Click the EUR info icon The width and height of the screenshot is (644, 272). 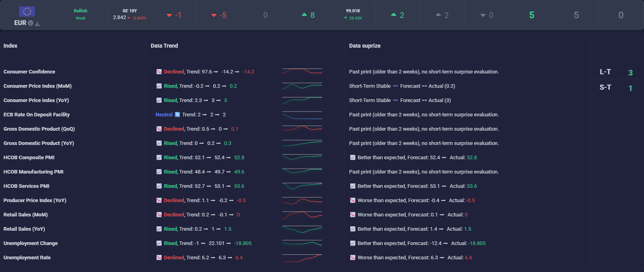(x=31, y=23)
